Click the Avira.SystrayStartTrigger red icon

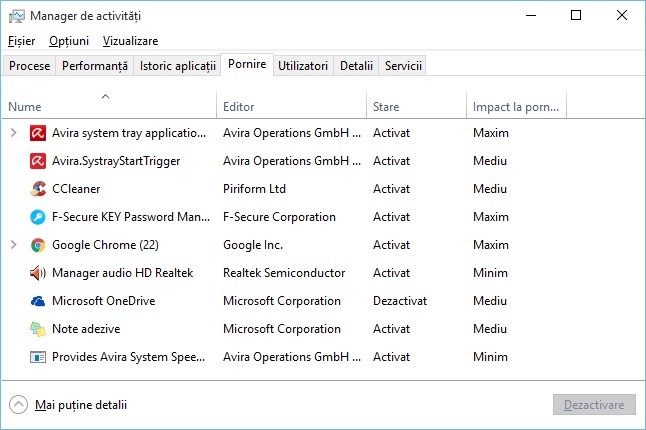37,161
